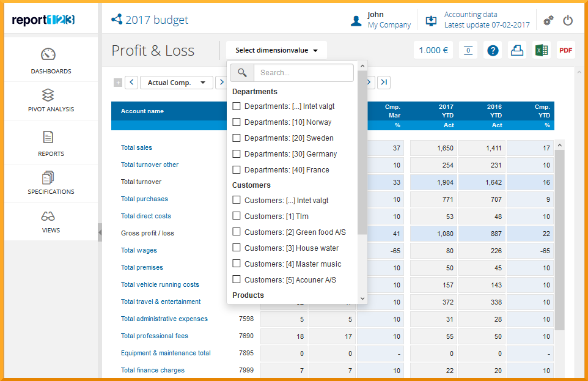Collapse the Select dimensionvalue dropdown

[x=276, y=51]
